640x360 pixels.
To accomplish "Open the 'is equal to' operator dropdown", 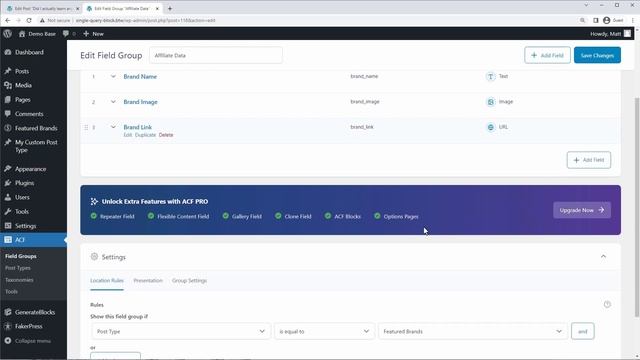I will tap(324, 331).
